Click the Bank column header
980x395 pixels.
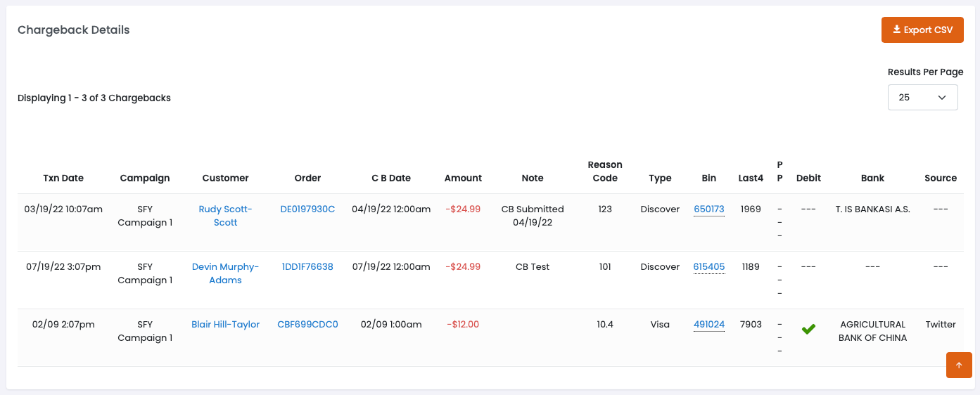(872, 179)
